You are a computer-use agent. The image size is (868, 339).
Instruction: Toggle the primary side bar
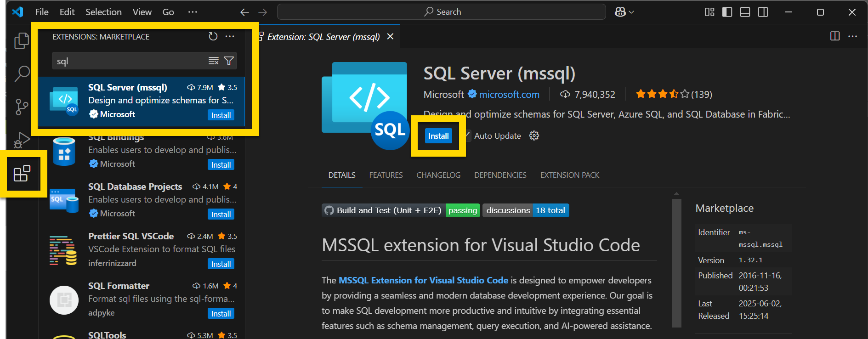pyautogui.click(x=727, y=12)
